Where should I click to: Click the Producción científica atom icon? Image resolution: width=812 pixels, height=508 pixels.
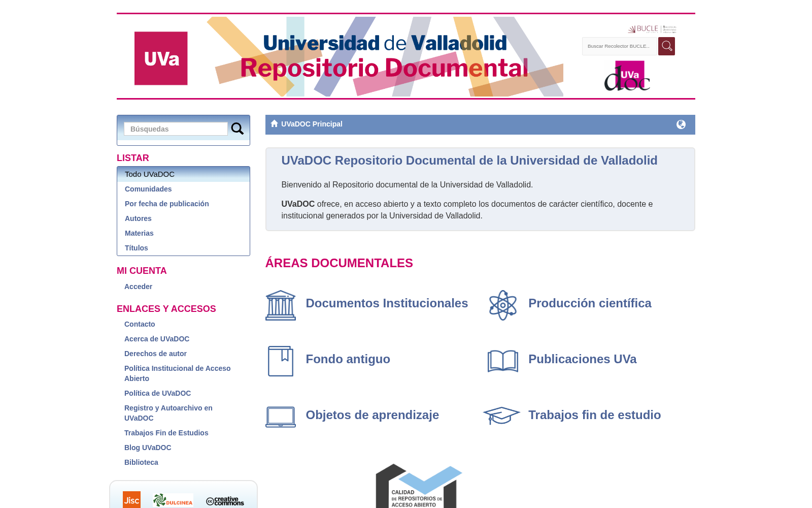pos(503,305)
